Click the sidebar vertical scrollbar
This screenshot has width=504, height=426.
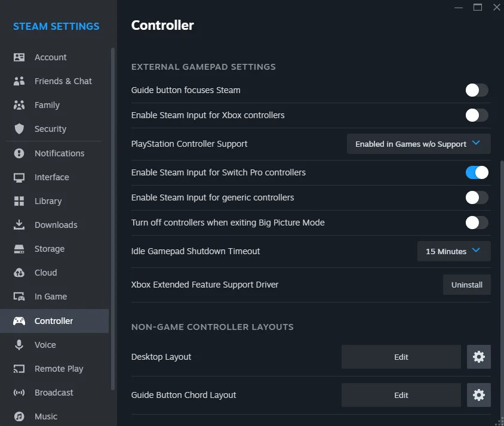112,219
